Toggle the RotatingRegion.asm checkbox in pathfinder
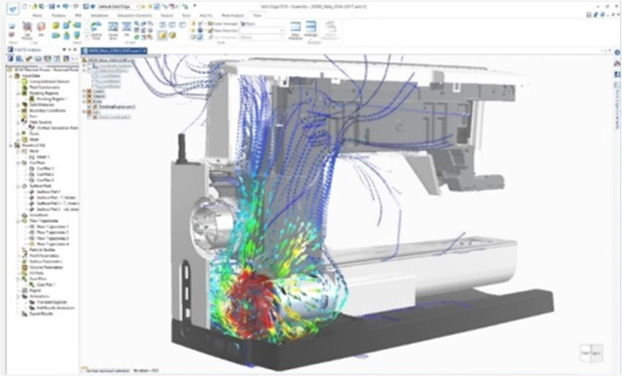This screenshot has height=376, width=622. tap(90, 107)
